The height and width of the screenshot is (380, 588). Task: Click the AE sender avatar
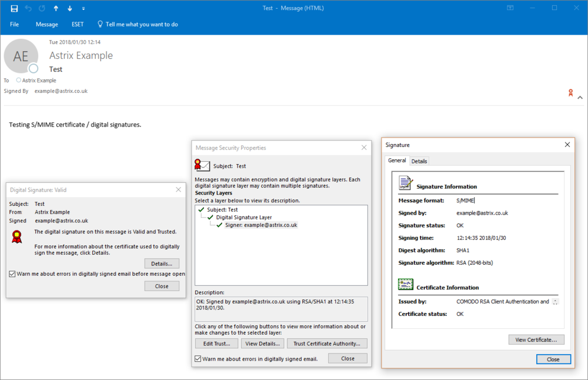click(21, 56)
